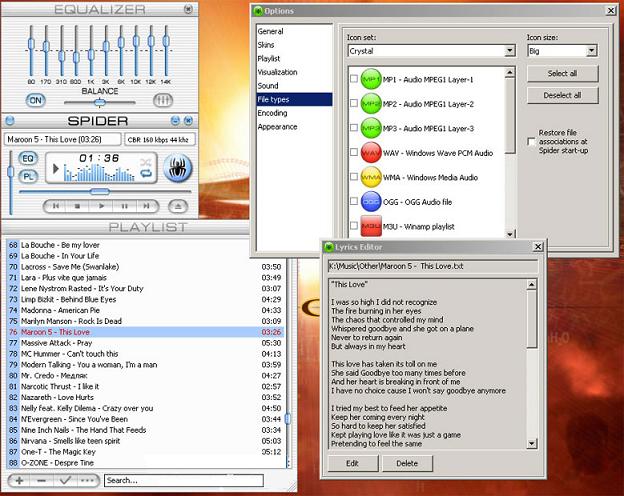
Task: Open playlist misc options ellipsis button
Action: tap(87, 480)
